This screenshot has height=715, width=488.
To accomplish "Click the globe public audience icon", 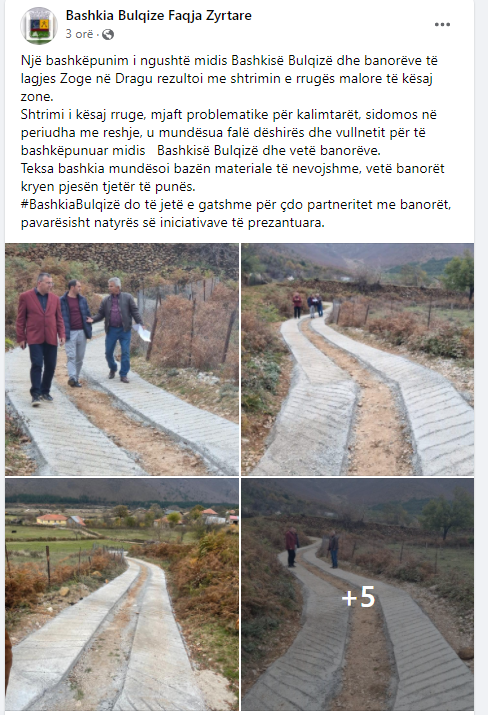I will click(x=108, y=34).
